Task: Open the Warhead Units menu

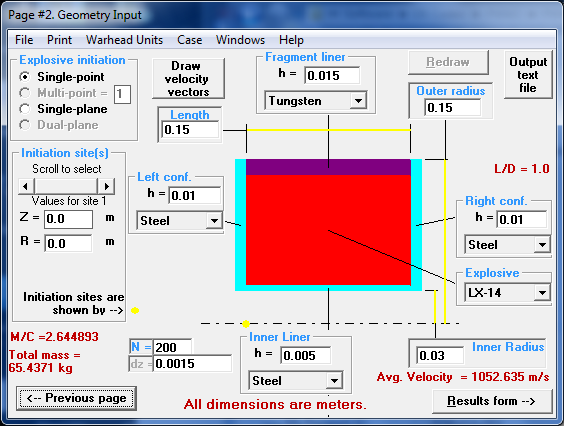Action: (x=124, y=40)
